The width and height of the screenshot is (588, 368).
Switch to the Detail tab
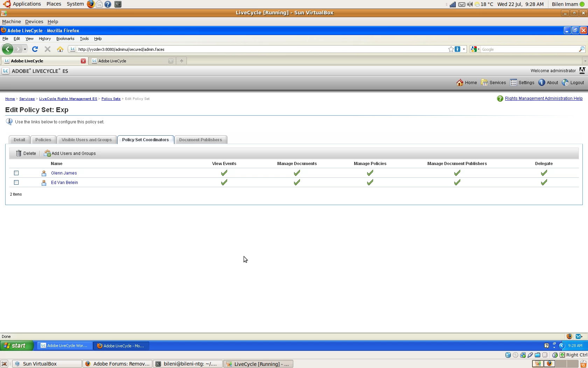(x=19, y=139)
